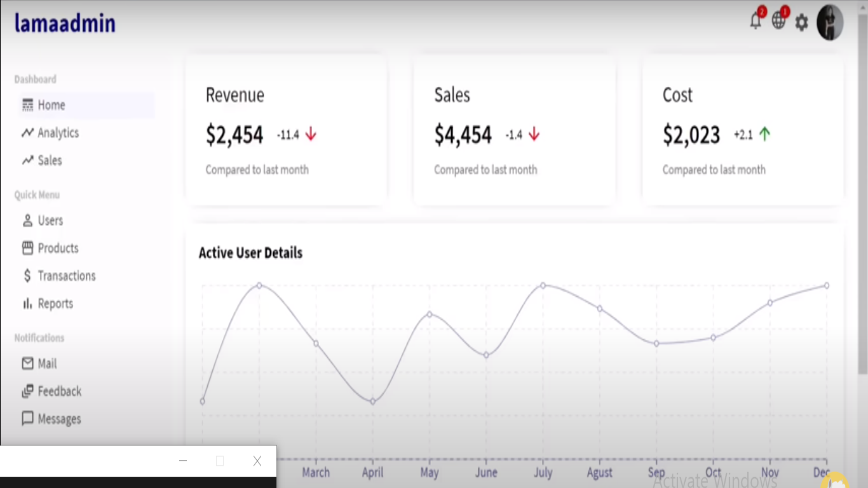This screenshot has width=868, height=488.
Task: Click the Mail envelope icon
Action: 27,363
